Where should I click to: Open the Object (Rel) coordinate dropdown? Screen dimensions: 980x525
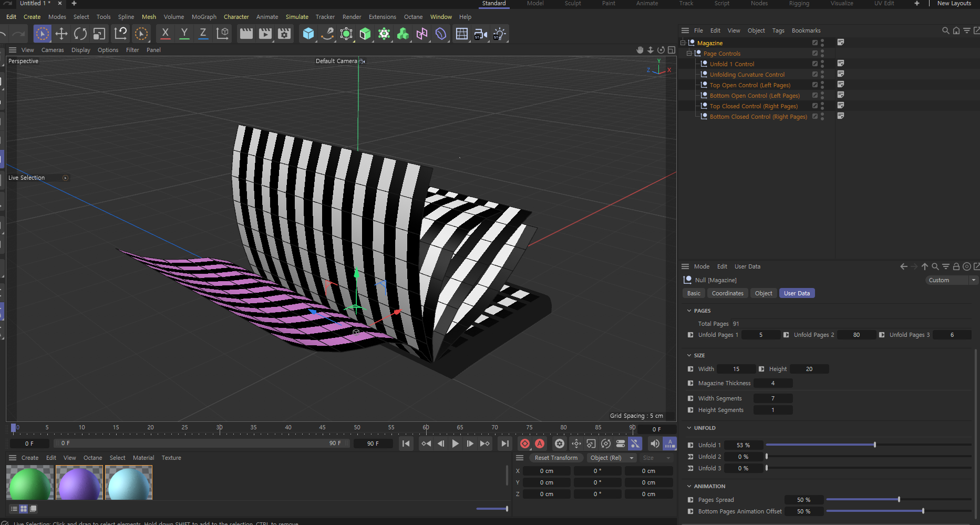point(610,458)
